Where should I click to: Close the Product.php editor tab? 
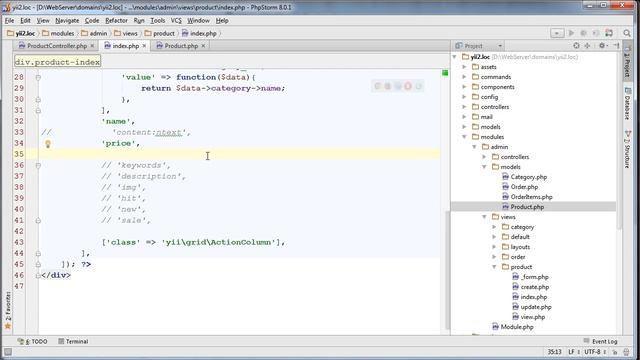click(x=203, y=46)
